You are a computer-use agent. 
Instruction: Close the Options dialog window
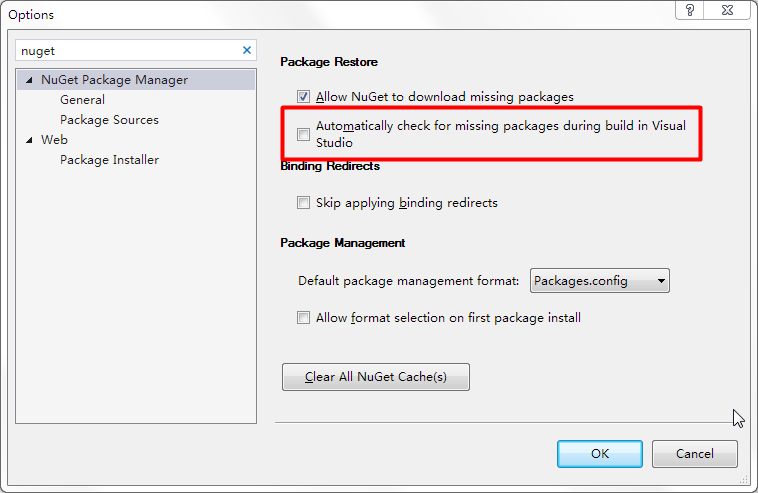tap(727, 10)
